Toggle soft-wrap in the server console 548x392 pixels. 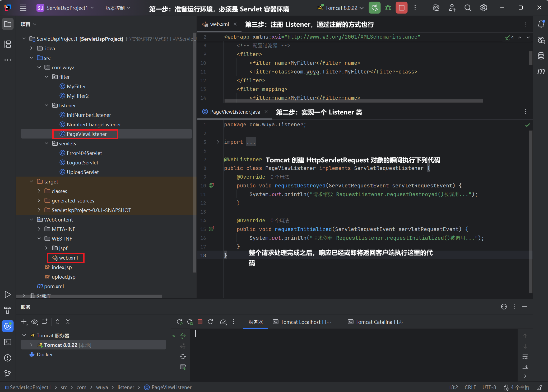[x=525, y=357]
